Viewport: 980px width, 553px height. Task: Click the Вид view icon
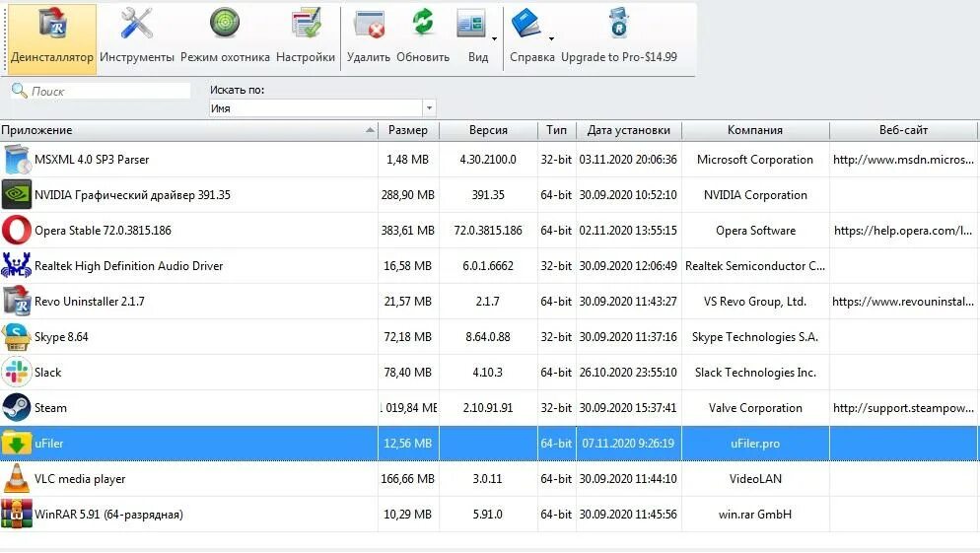471,25
